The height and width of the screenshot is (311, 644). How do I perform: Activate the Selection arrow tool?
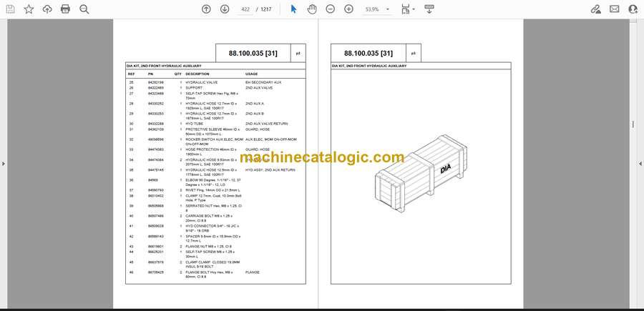point(293,9)
